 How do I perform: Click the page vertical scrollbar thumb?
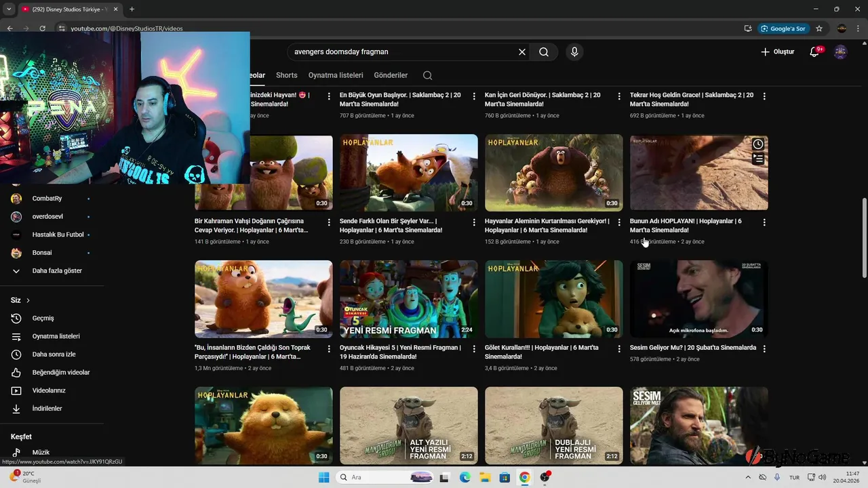pos(864,237)
